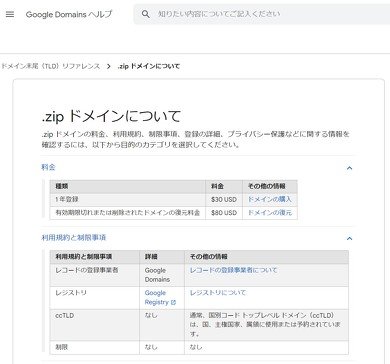
Task: Click the external-link icon beside Registry
Action: (173, 302)
